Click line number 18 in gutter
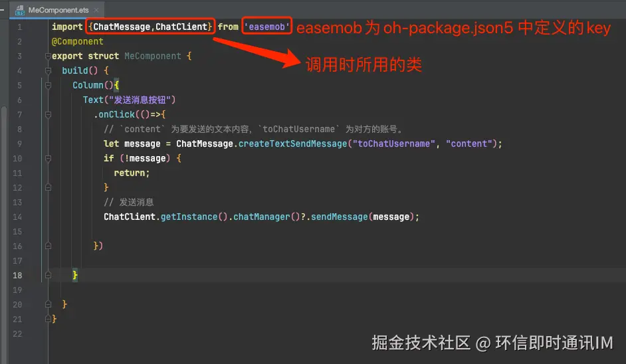 pyautogui.click(x=17, y=276)
